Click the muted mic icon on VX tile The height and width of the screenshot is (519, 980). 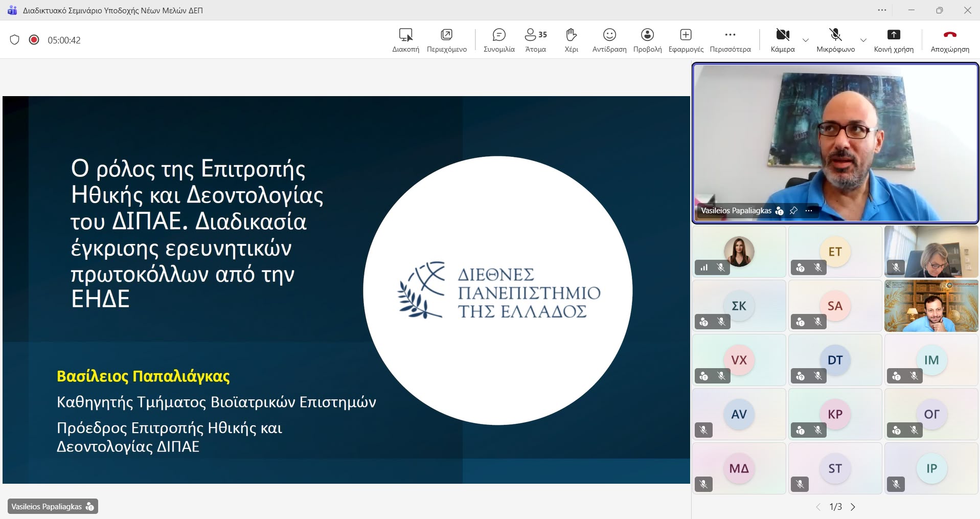click(x=721, y=376)
